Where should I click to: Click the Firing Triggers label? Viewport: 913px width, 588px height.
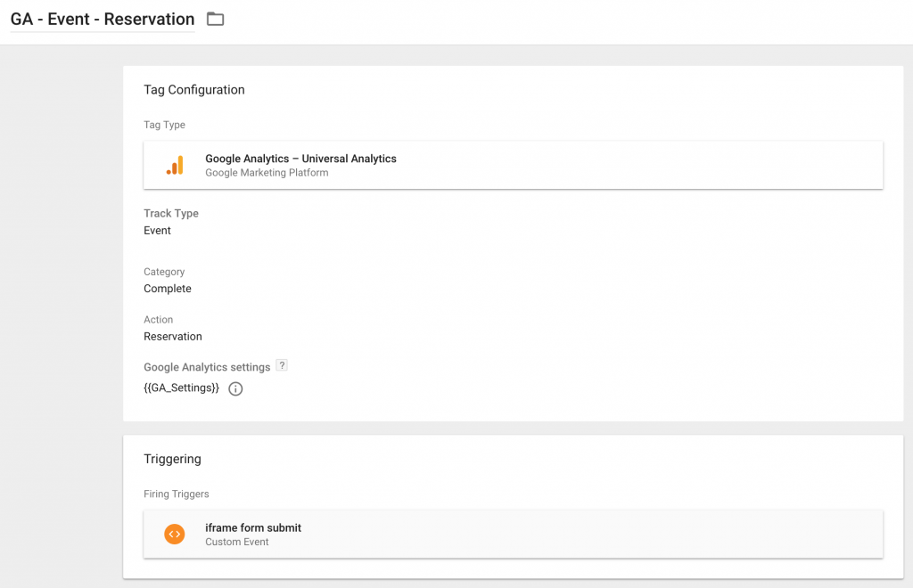176,494
